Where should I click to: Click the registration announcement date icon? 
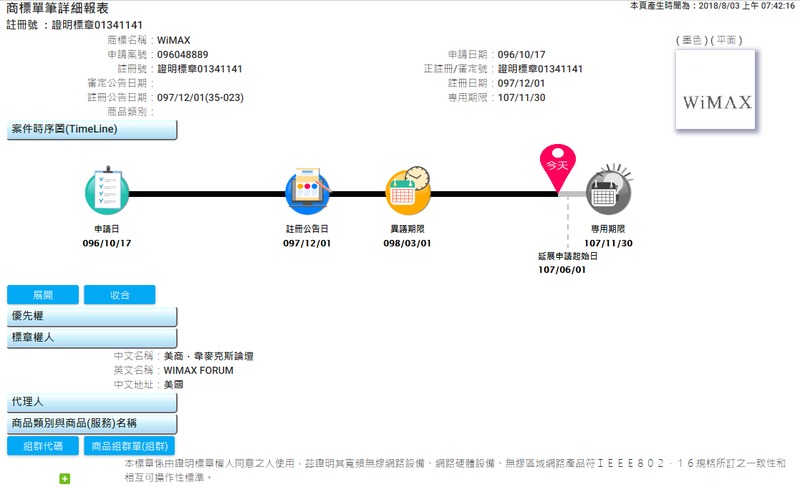(x=307, y=192)
